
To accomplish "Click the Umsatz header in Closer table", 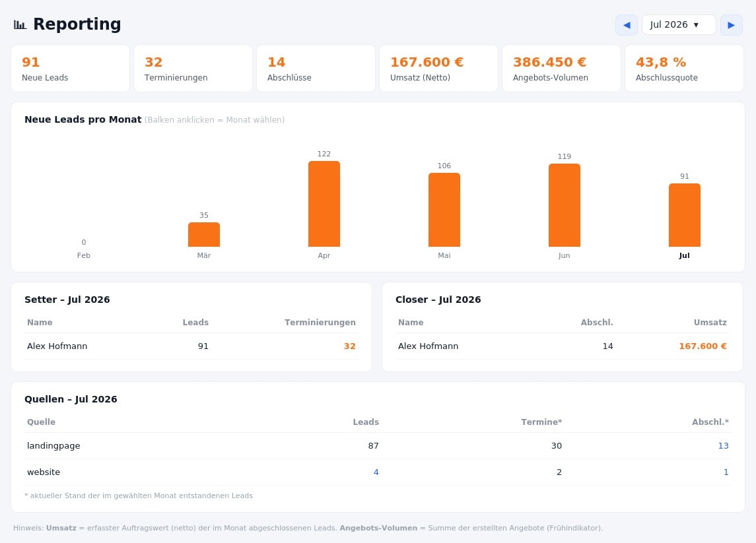I will coord(710,323).
